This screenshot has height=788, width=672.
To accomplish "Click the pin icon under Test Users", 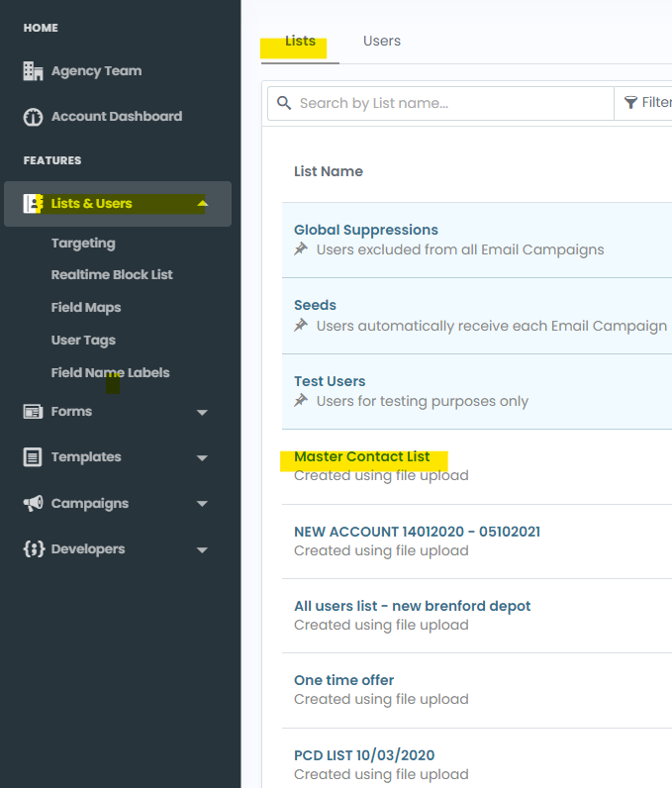I will pyautogui.click(x=301, y=400).
